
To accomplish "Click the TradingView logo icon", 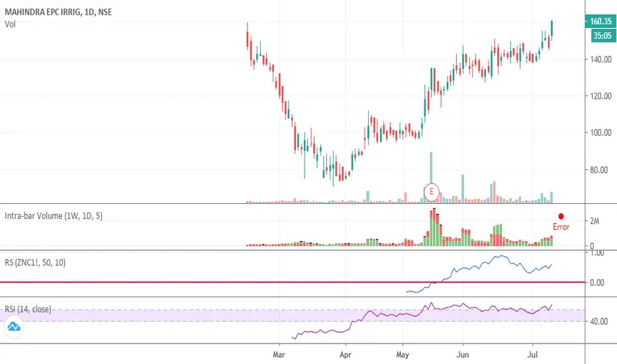I will [14, 327].
